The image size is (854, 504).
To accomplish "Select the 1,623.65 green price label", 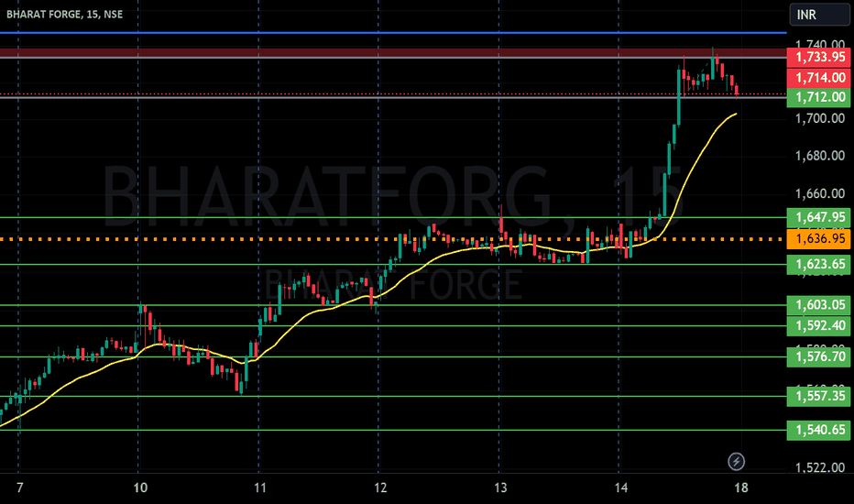I will click(818, 264).
